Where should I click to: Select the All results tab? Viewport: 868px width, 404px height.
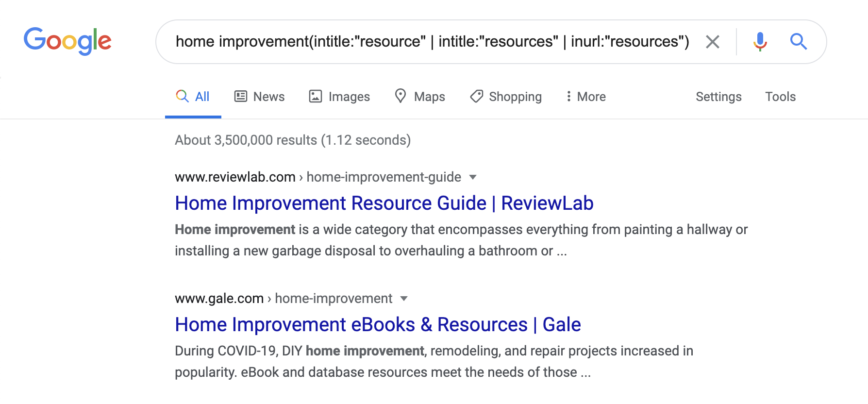(193, 96)
